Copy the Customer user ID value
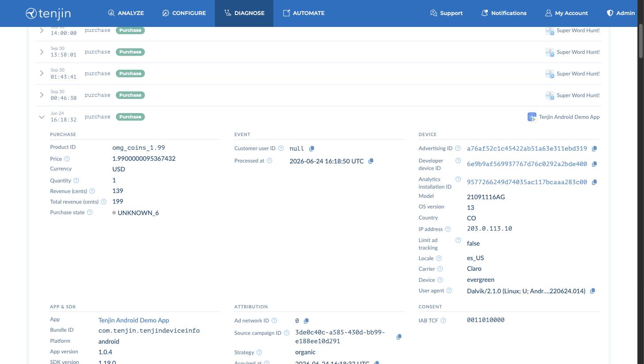The width and height of the screenshot is (644, 364). (x=312, y=148)
